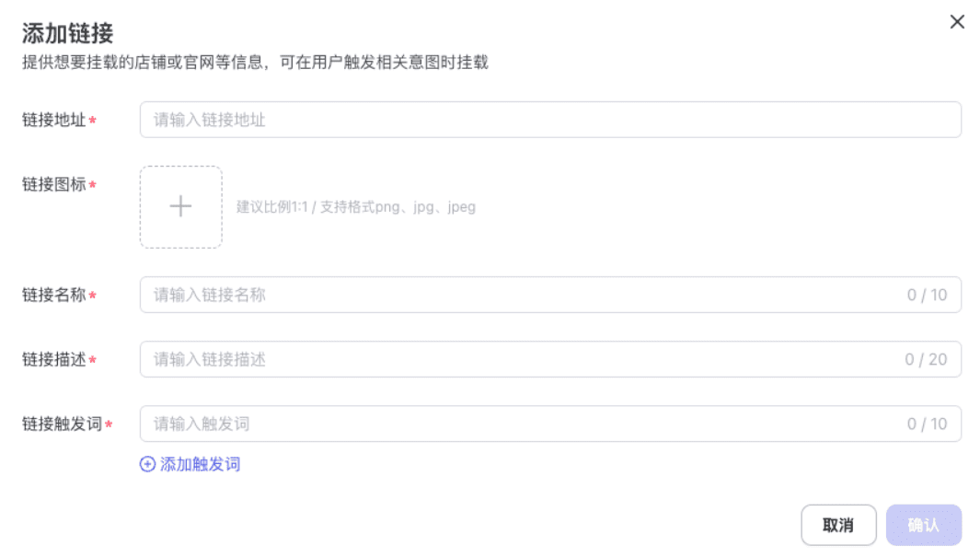This screenshot has height=558, width=980.
Task: Focus the 链接名称 input field
Action: 550,295
